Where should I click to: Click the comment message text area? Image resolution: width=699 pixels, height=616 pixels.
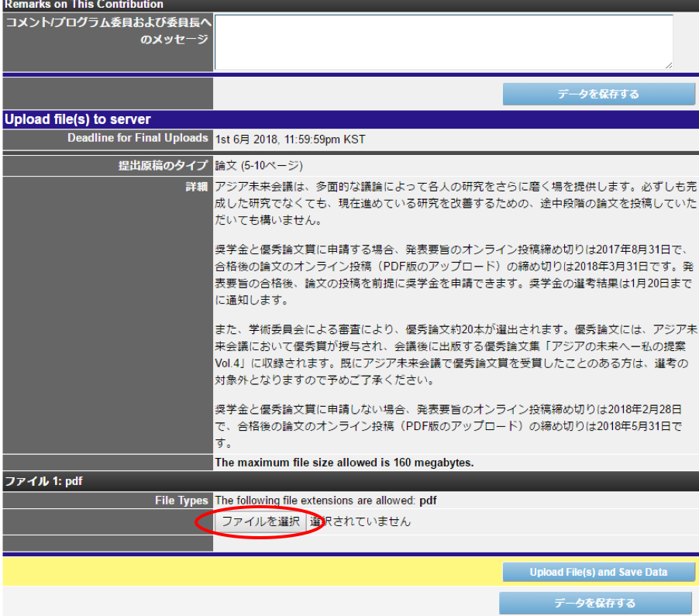tap(442, 42)
